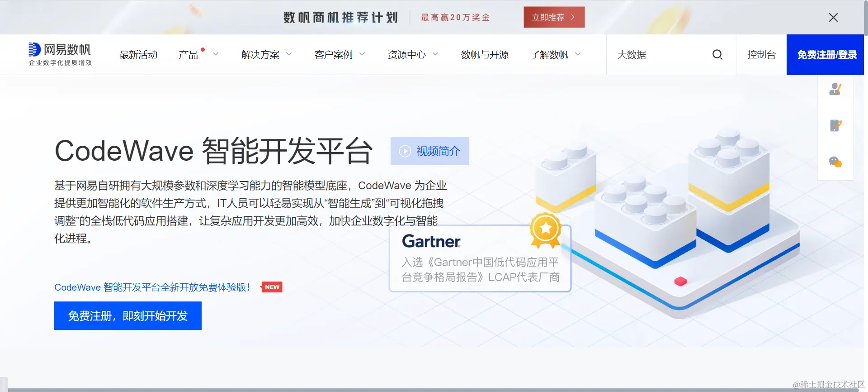The width and height of the screenshot is (868, 392).
Task: Expand the 资源中心 dropdown chevron
Action: click(435, 54)
